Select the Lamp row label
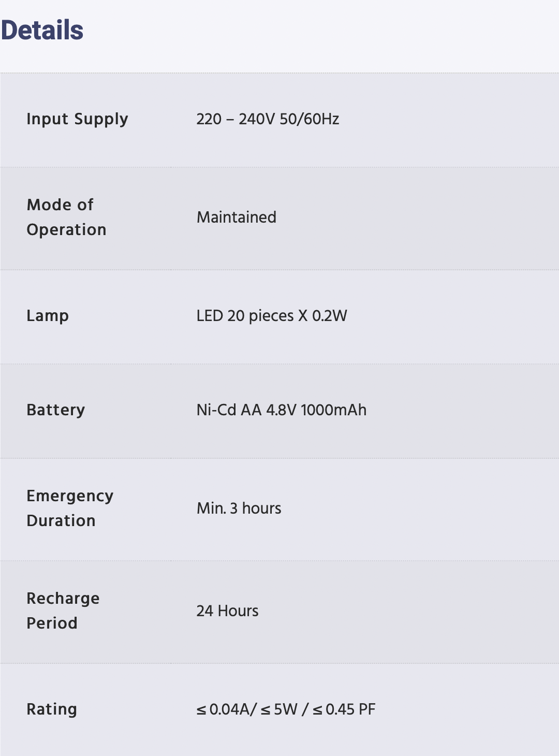Viewport: 559px width, 756px height. 48,316
